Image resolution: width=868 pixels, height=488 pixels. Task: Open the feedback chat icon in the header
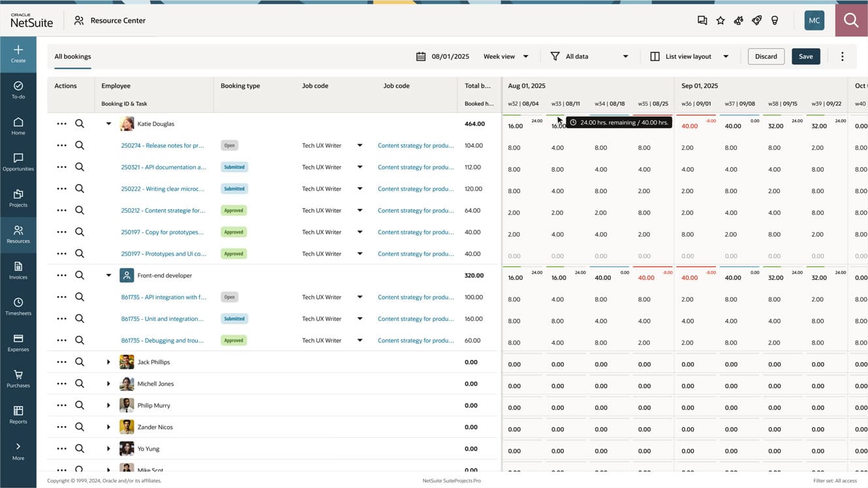click(702, 20)
